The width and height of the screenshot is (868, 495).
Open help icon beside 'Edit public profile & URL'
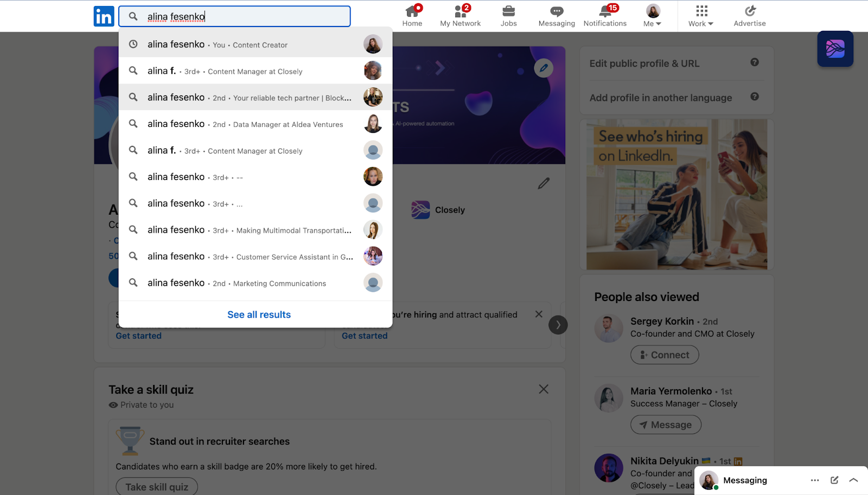755,62
